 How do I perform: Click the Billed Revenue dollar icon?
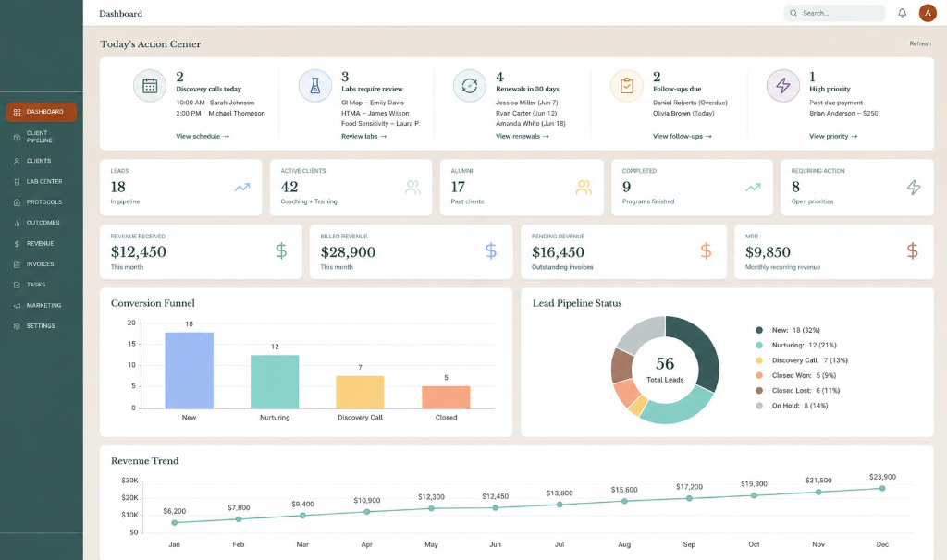491,250
